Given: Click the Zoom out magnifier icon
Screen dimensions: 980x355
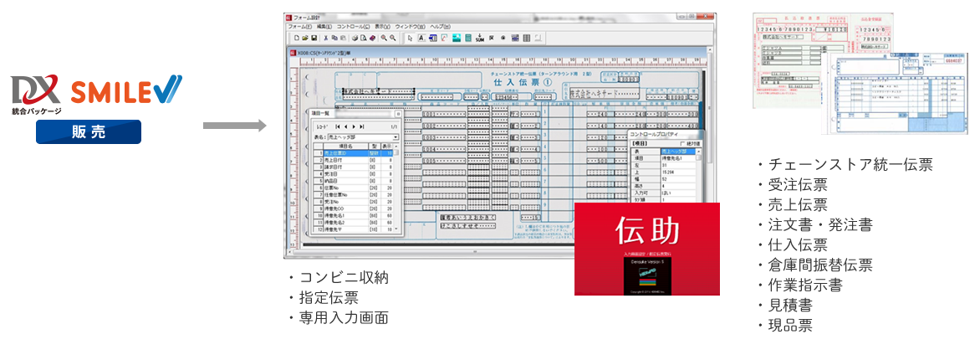Looking at the screenshot, I should pos(392,39).
